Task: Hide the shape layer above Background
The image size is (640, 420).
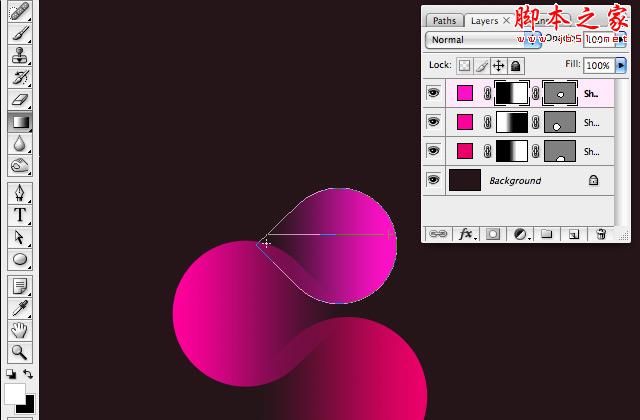Action: click(433, 151)
